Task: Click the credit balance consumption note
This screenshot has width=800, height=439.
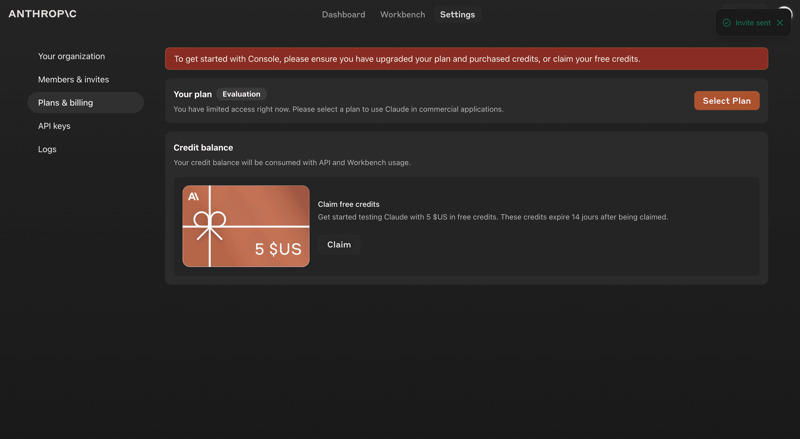Action: 292,162
